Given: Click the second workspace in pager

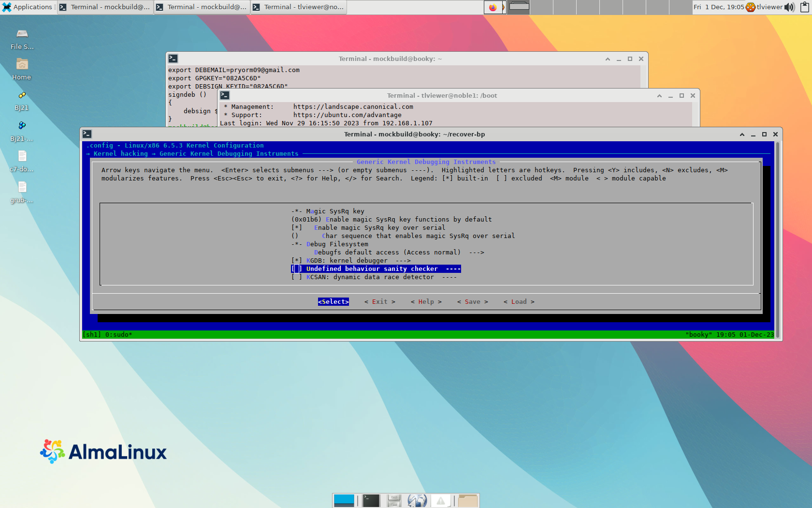Looking at the screenshot, I should (x=541, y=7).
